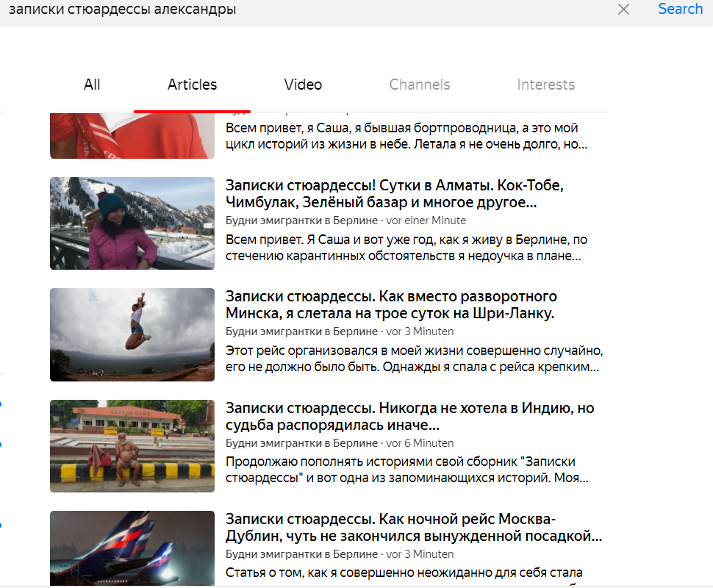Viewport: 713px width, 588px height.
Task: Click snippet 'Всем привет, я Саша, я бывшая бортпроводница'
Action: tap(406, 136)
